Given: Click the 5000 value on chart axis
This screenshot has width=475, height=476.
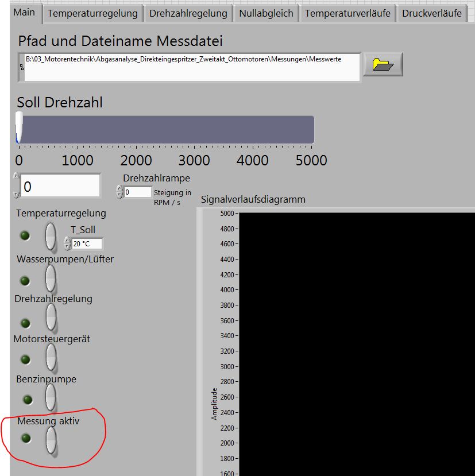Looking at the screenshot, I should (x=227, y=214).
